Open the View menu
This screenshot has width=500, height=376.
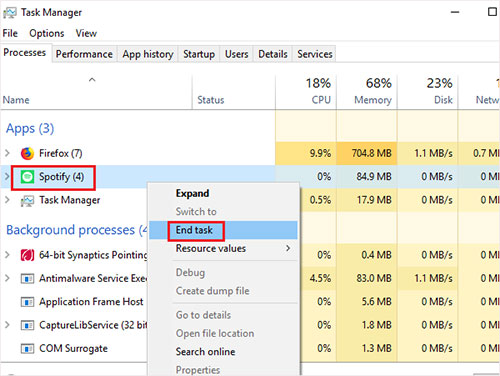tap(86, 33)
